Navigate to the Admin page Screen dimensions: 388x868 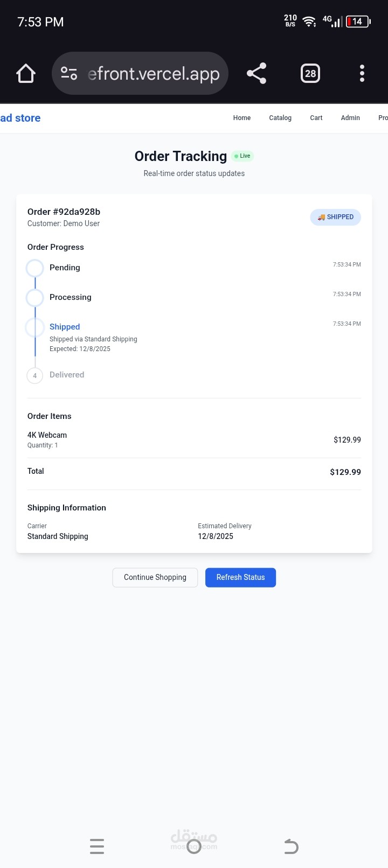pyautogui.click(x=350, y=118)
